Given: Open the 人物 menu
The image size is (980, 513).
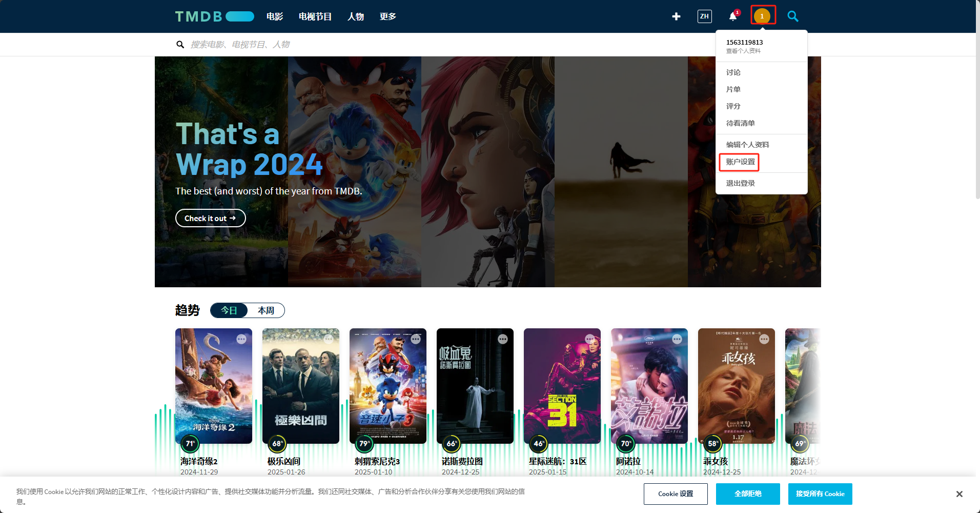Looking at the screenshot, I should (356, 16).
